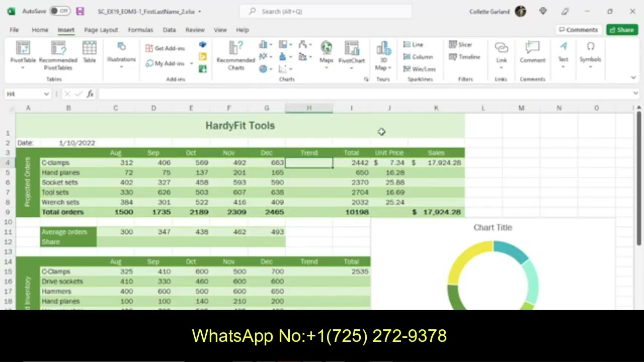Open the file name dropdown in the title bar
The image size is (644, 362).
[200, 12]
